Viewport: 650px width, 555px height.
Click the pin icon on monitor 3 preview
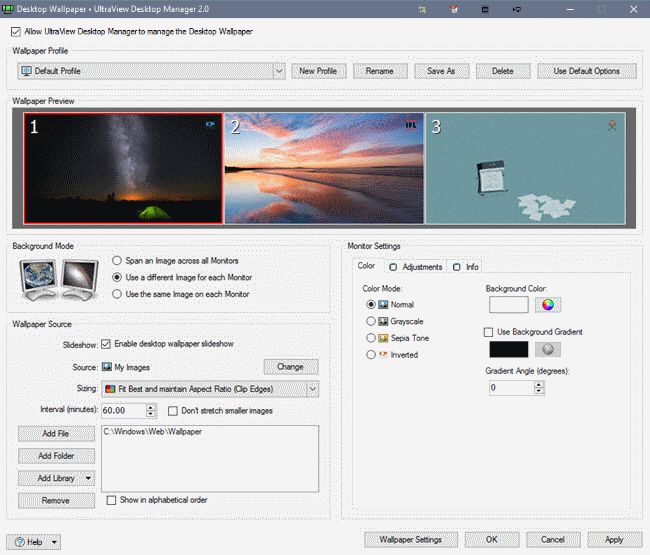pyautogui.click(x=612, y=125)
